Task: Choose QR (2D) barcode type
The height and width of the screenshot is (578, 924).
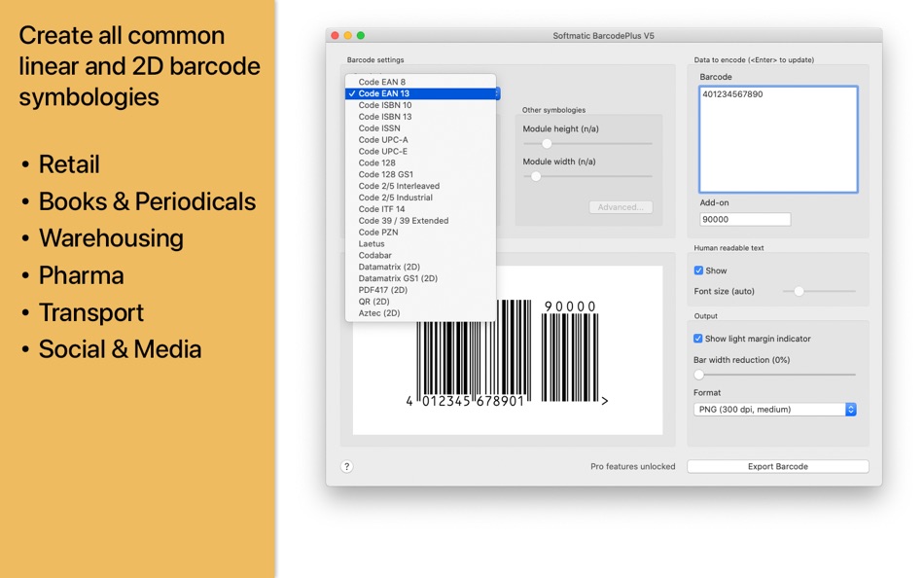Action: click(x=421, y=302)
